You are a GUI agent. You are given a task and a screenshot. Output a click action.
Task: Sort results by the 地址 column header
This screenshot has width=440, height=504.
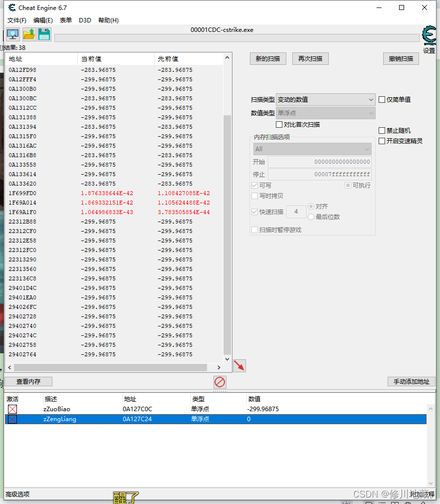coord(41,59)
